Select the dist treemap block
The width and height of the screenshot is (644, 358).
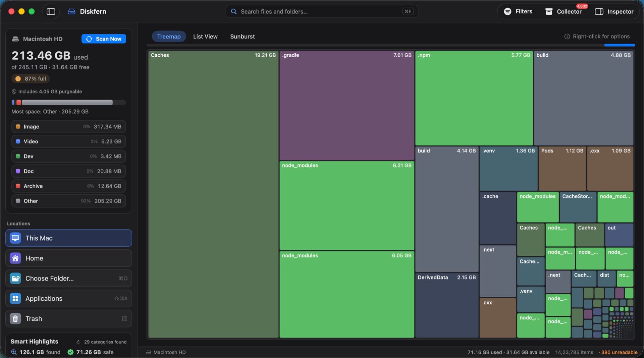pos(606,279)
